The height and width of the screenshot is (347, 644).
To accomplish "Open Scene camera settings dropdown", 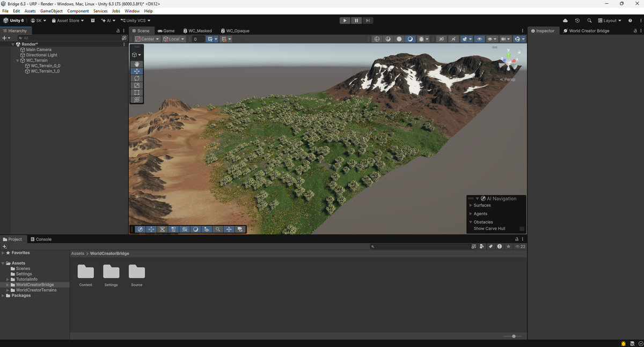I will tap(507, 39).
